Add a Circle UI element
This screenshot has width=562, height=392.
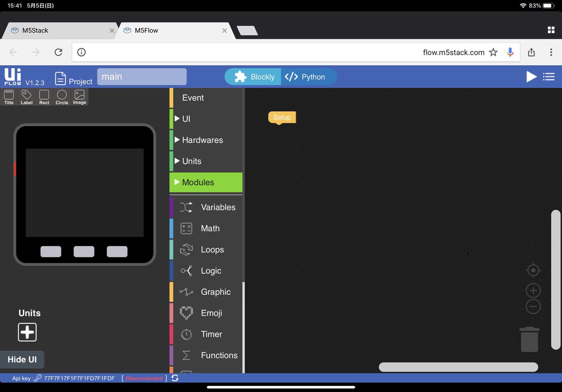click(x=62, y=97)
